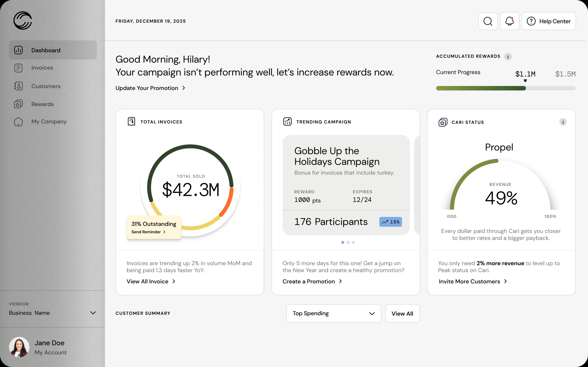Open the Accumulated Rewards info tooltip
The height and width of the screenshot is (367, 588).
coord(508,57)
